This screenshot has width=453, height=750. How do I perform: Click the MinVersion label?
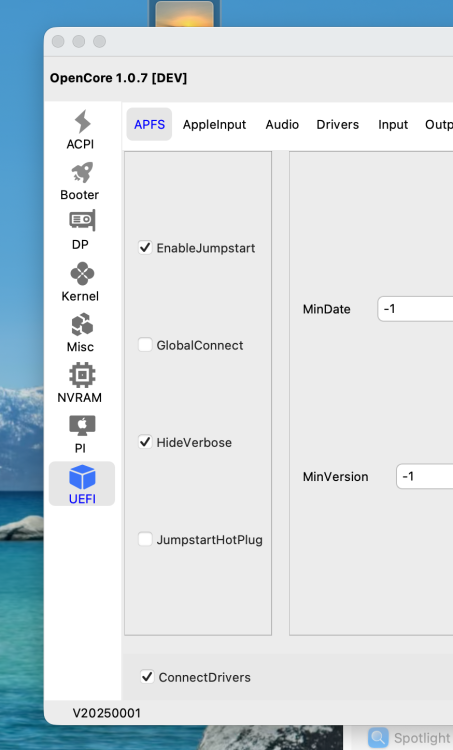(336, 476)
